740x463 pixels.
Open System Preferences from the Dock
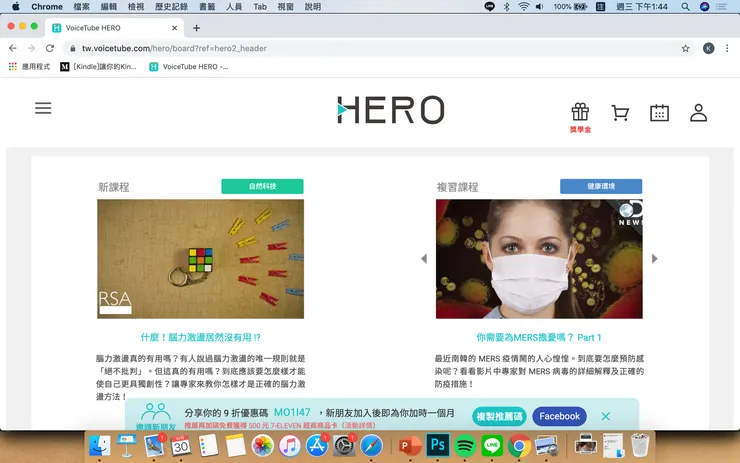(344, 445)
